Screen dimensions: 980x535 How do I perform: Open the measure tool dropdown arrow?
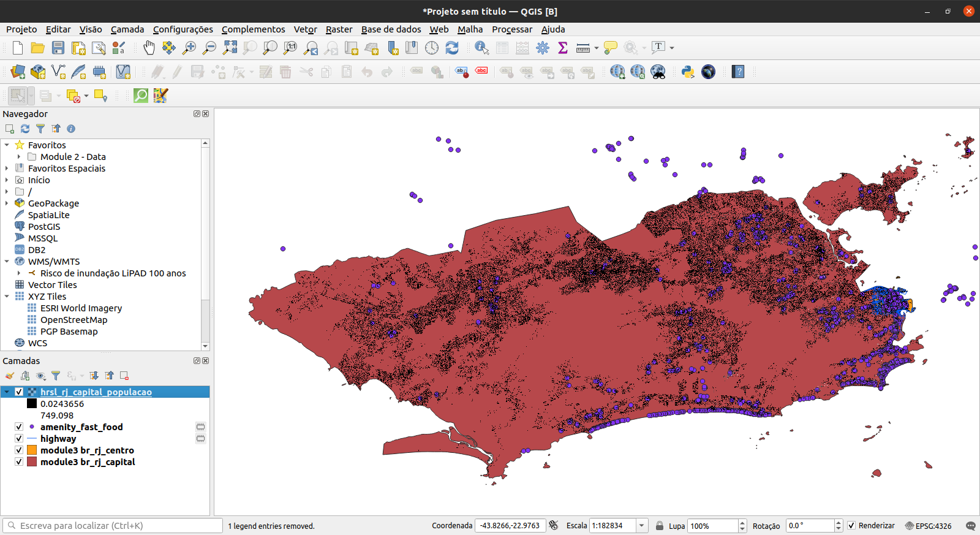(x=597, y=48)
